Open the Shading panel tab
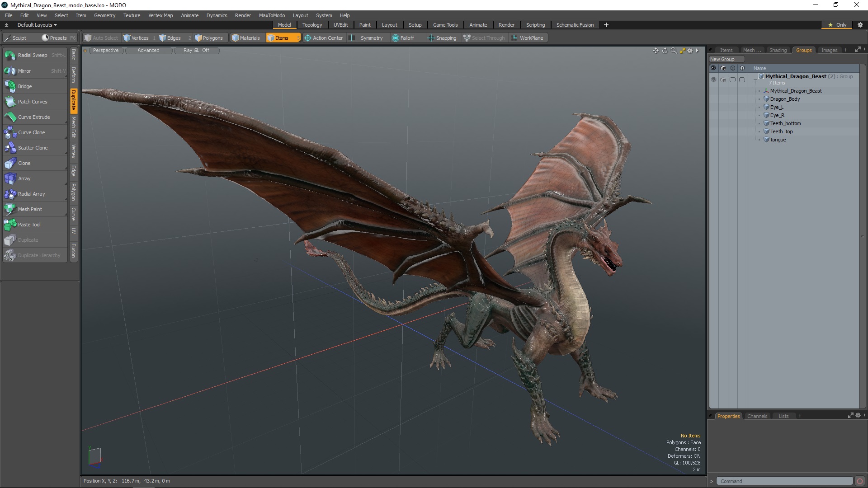Screen dimensions: 868x488 point(778,50)
